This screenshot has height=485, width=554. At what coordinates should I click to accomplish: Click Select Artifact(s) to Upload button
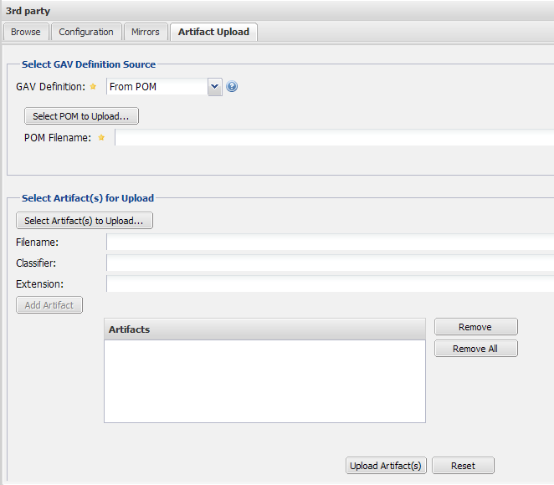click(84, 220)
